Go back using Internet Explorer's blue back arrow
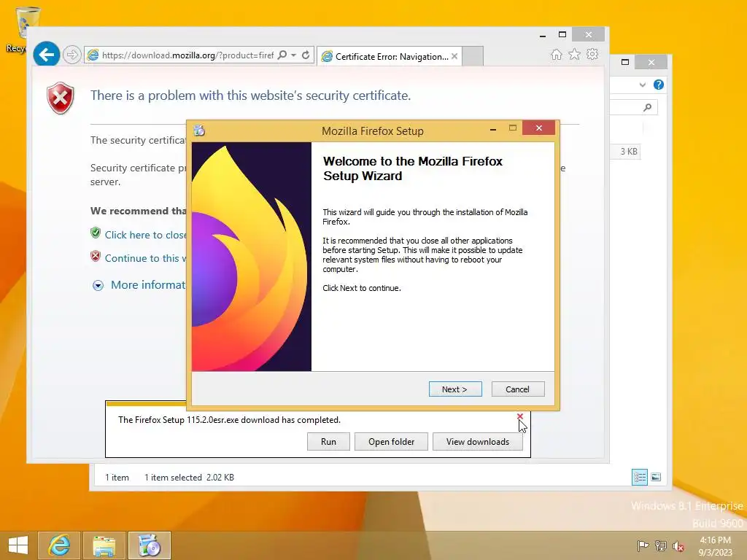 (46, 55)
